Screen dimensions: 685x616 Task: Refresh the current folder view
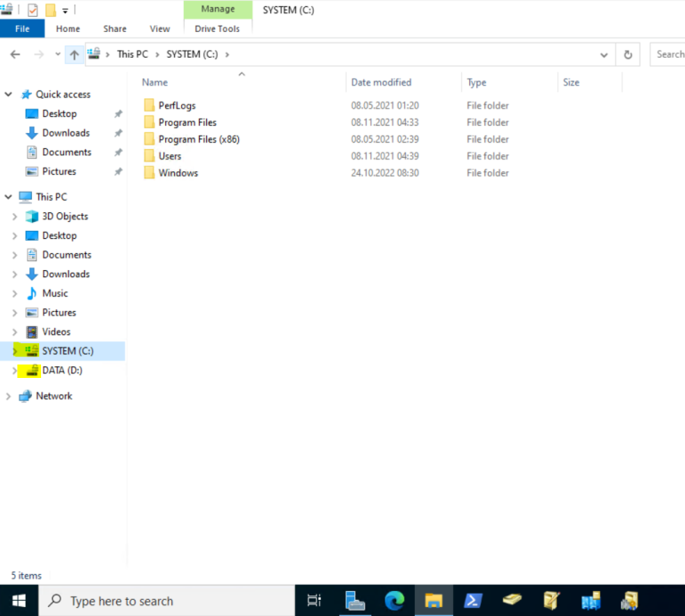tap(628, 54)
